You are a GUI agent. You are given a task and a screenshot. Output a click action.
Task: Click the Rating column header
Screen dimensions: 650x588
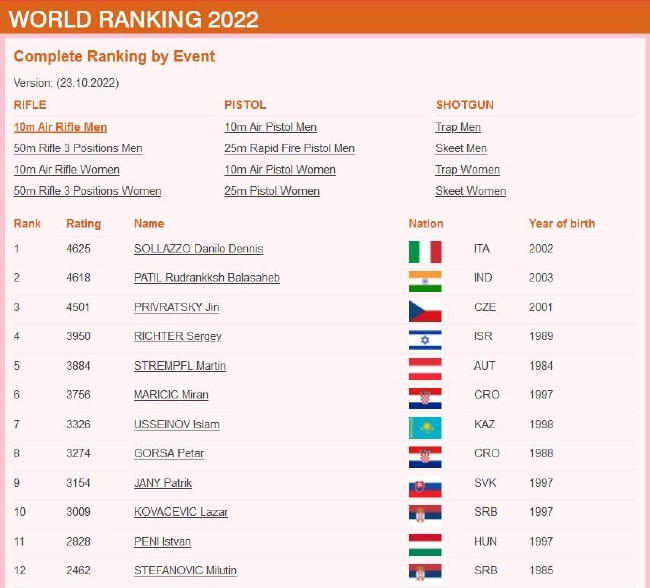[83, 223]
